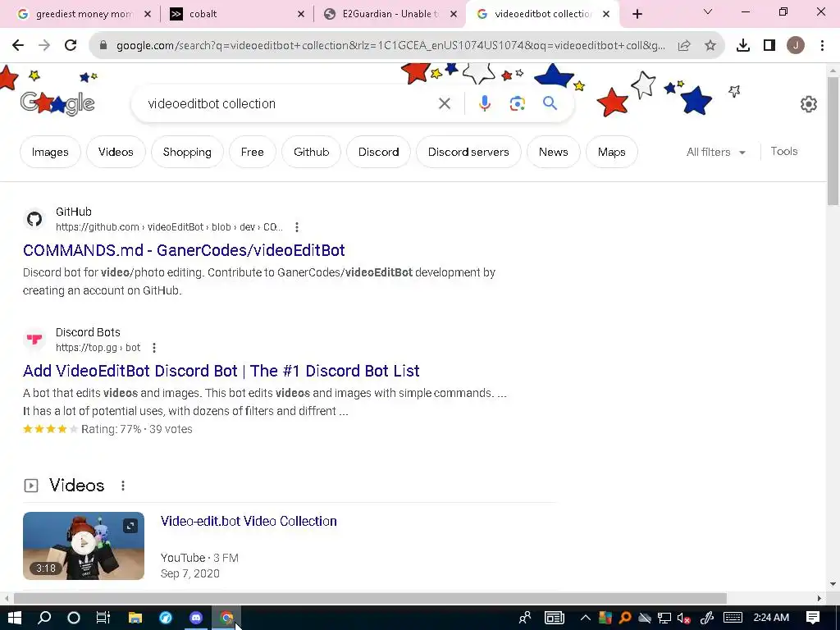The height and width of the screenshot is (630, 840).
Task: Click the horizontal scrollbar thumb
Action: [x=370, y=598]
